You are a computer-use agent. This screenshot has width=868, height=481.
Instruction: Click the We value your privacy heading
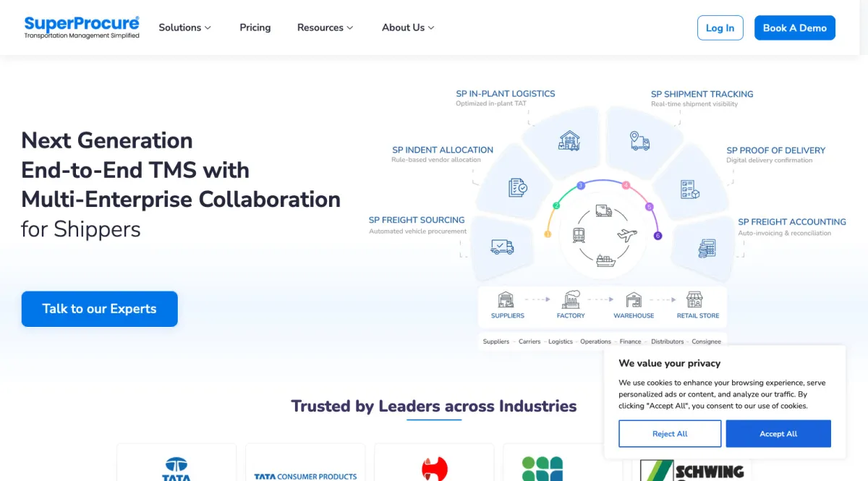670,363
